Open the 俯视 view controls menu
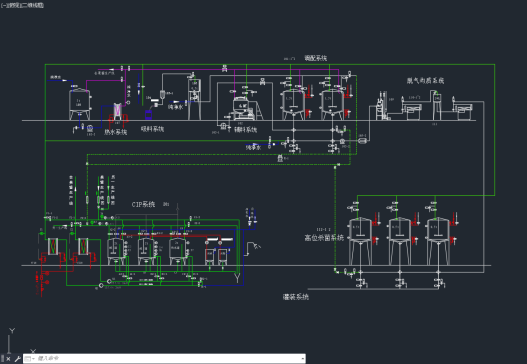Viewport: 527px width, 364px height. pos(13,5)
